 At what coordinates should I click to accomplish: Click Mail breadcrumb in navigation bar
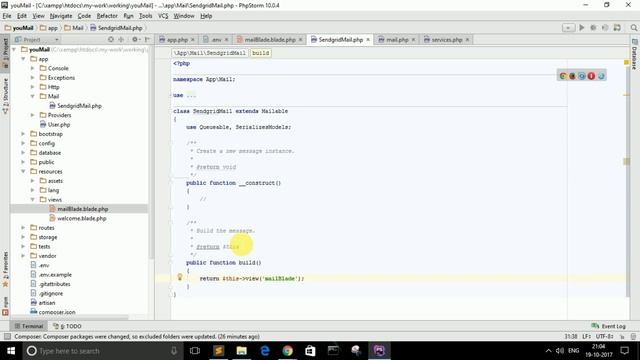[74, 28]
